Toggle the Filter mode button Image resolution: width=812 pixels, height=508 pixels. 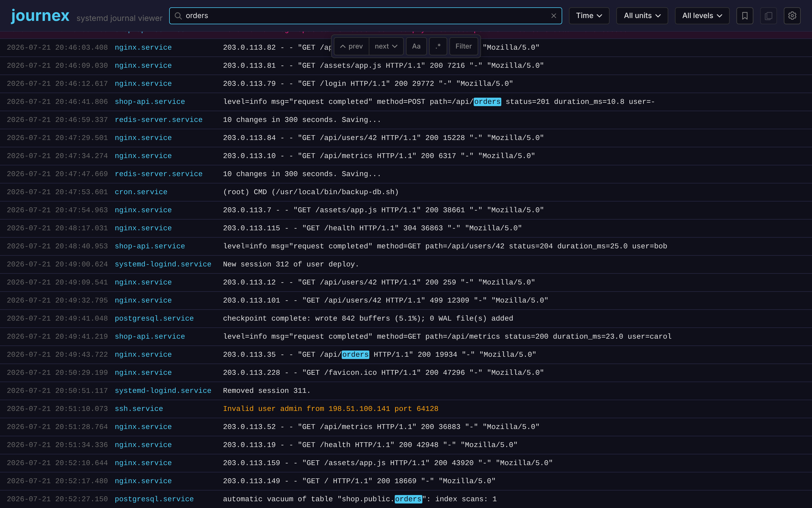tap(464, 46)
